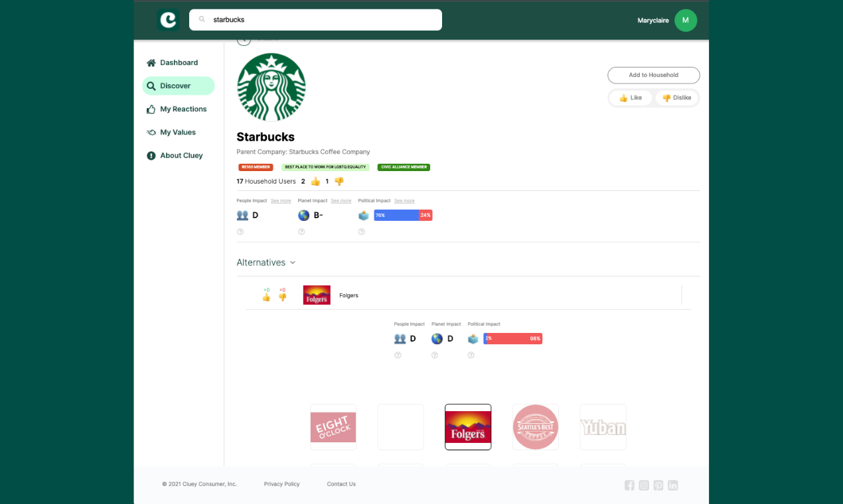Screen dimensions: 843x504
Task: Click the search magnifier icon in search bar
Action: [202, 20]
